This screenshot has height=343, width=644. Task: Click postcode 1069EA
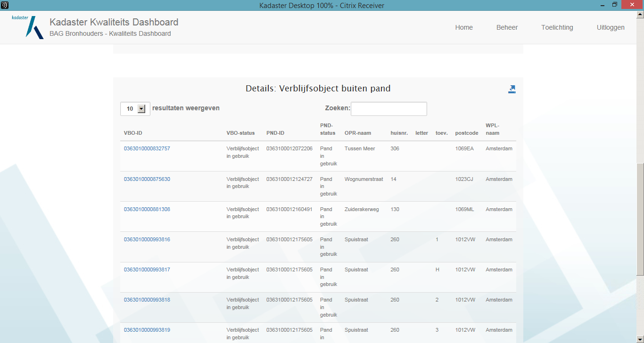tap(464, 148)
